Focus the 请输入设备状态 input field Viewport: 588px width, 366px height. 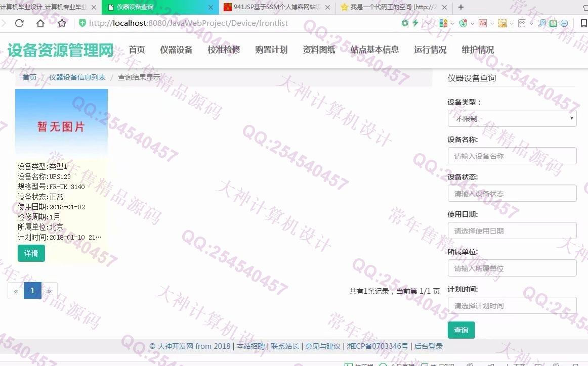[x=512, y=193]
